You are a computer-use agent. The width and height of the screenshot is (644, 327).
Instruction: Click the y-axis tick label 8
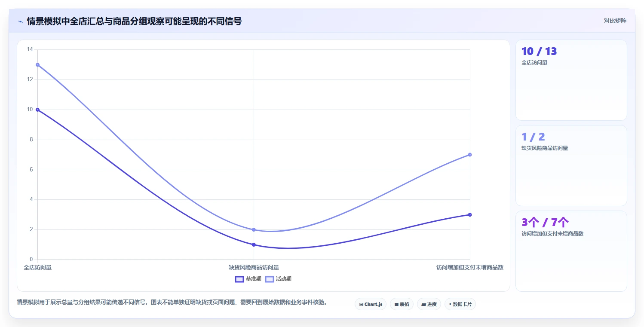coord(31,140)
